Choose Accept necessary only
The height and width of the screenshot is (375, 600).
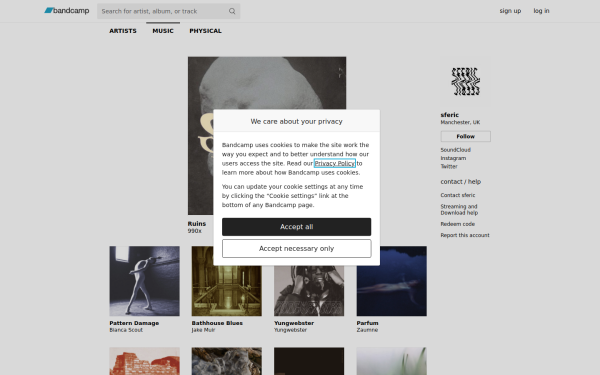click(x=297, y=248)
